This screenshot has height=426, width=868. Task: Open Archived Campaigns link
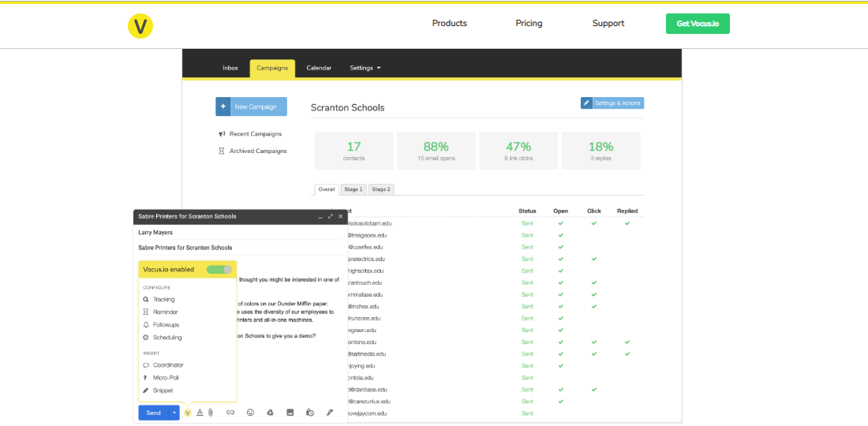pos(258,151)
